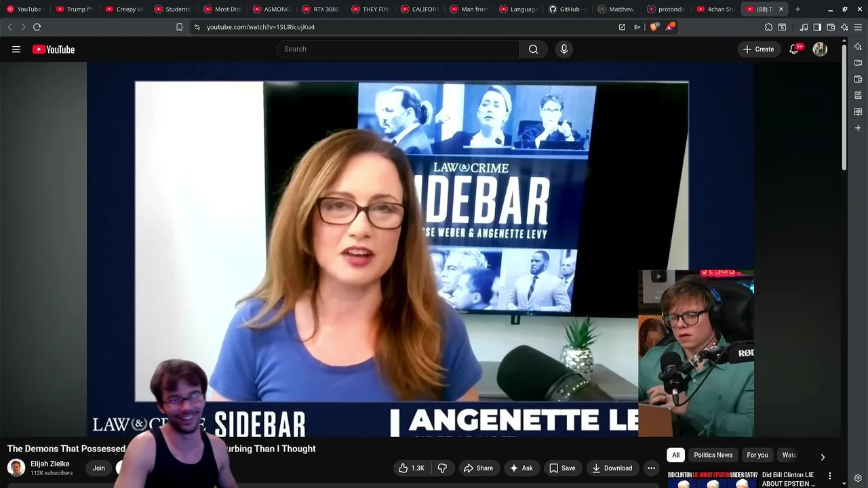868x488 pixels.
Task: Click the play-queue icon in the address bar
Action: [637, 27]
